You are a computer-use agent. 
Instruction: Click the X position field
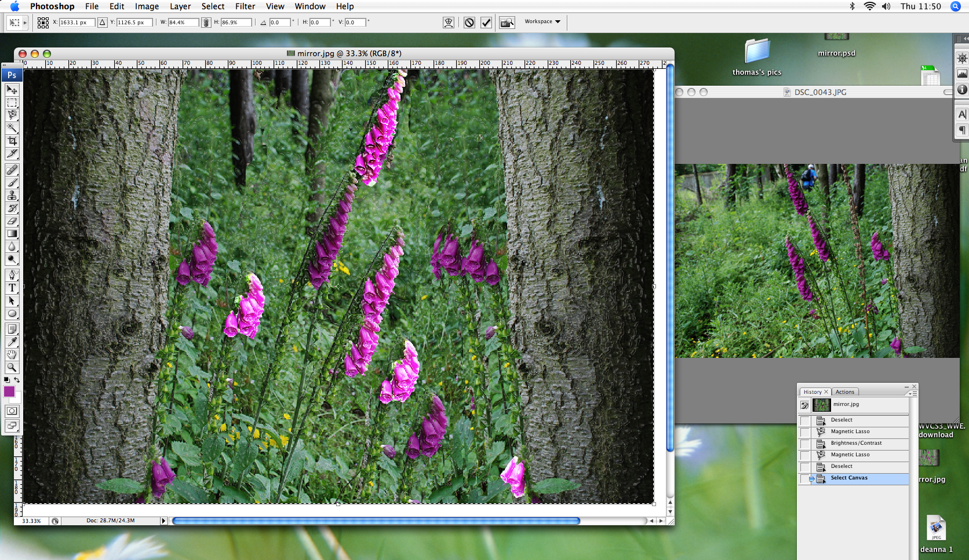pos(77,23)
